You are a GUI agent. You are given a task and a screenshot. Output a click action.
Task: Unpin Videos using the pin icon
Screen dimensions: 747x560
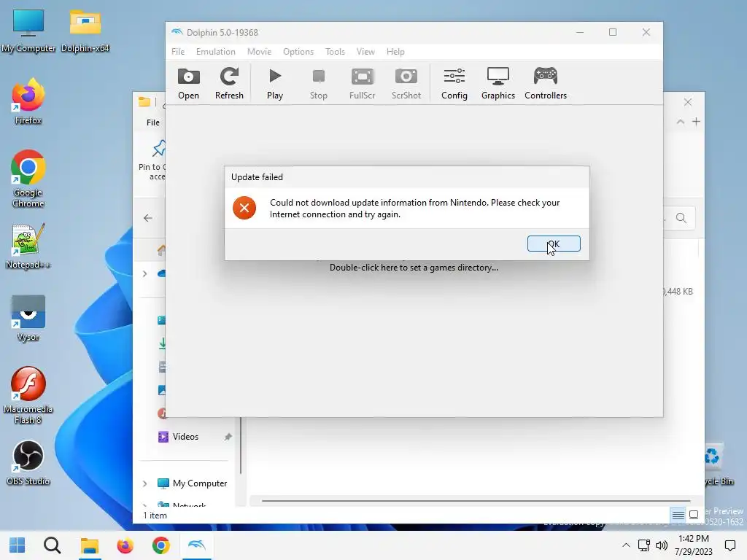click(228, 437)
